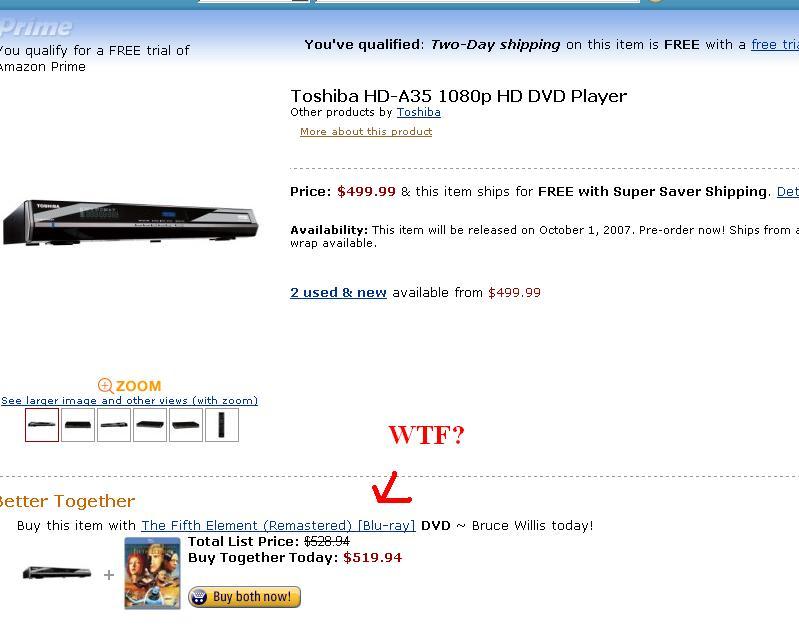Viewport: 799px width, 627px height.
Task: Click the small DVD player image in Better Together
Action: point(57,573)
